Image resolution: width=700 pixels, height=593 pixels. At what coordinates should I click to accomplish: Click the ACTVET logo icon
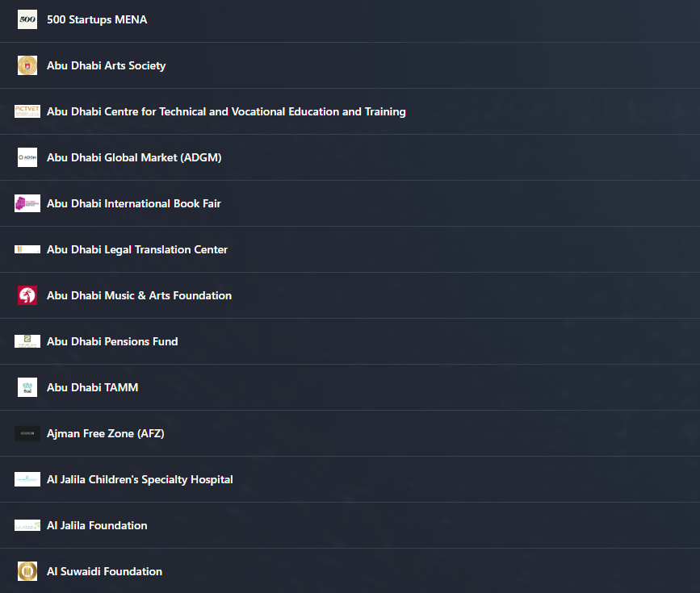pos(27,111)
